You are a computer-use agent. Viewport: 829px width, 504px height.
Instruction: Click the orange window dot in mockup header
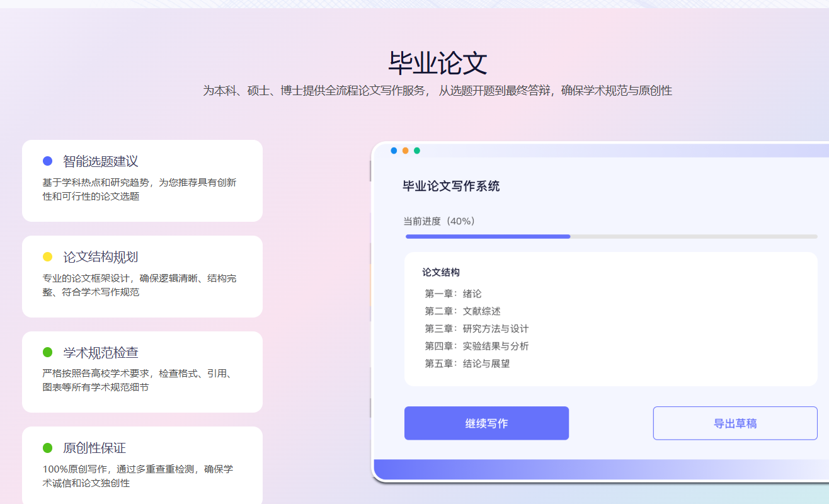tap(405, 151)
